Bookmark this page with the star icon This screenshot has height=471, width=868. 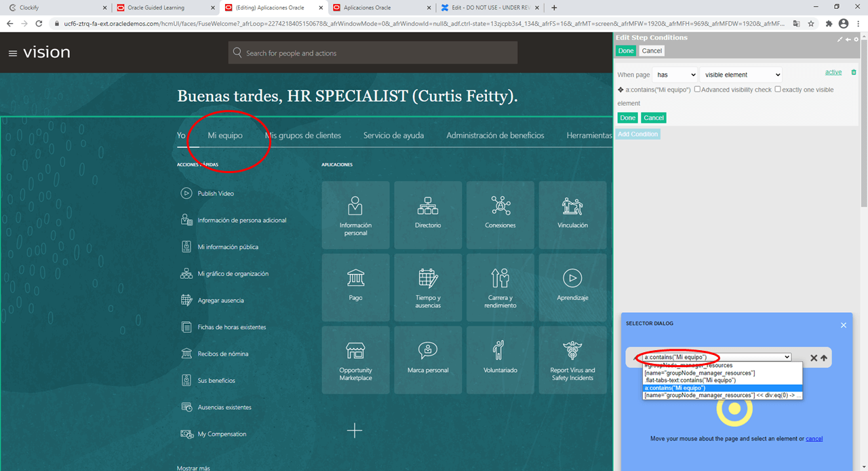[x=811, y=24]
